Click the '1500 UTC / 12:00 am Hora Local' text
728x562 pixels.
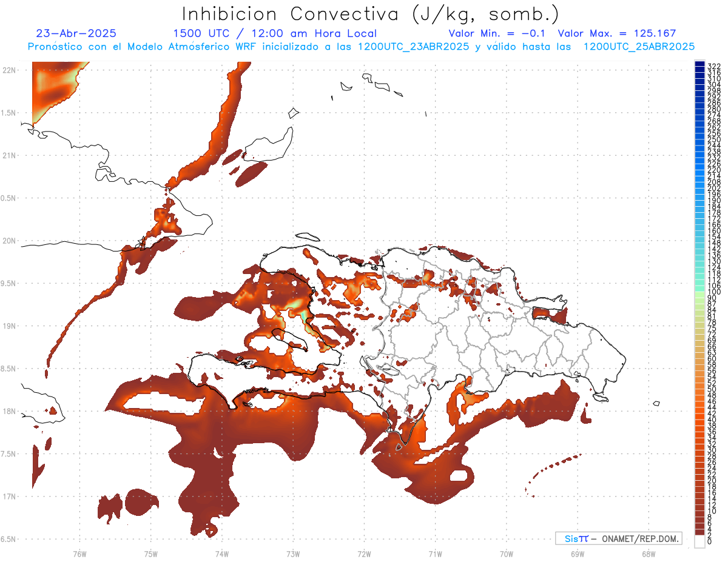(275, 33)
